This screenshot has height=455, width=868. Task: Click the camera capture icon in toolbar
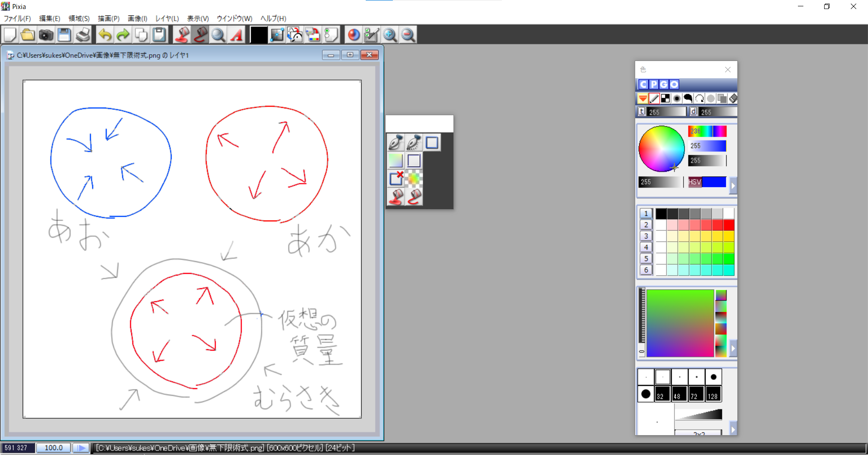(46, 35)
